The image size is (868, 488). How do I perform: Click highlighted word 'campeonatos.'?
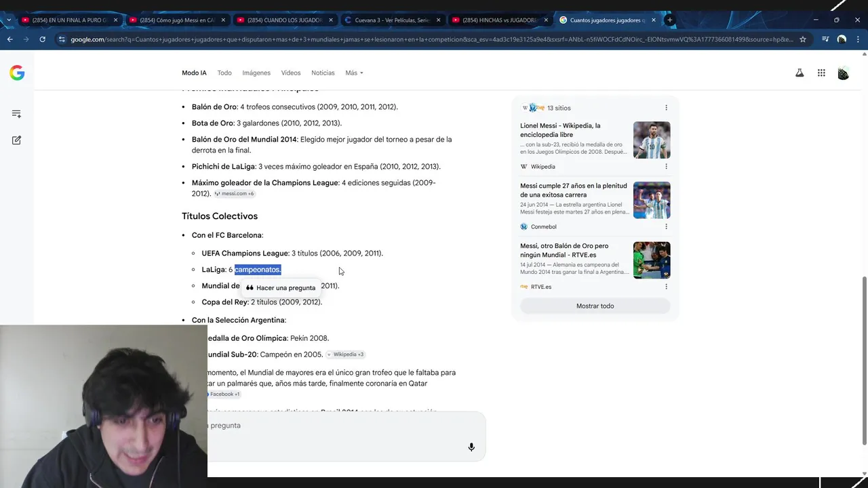point(258,270)
